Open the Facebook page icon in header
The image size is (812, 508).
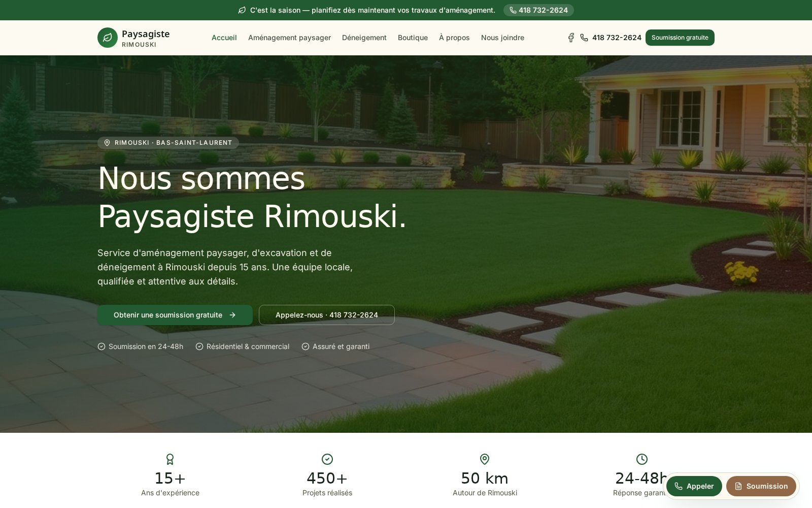point(571,38)
